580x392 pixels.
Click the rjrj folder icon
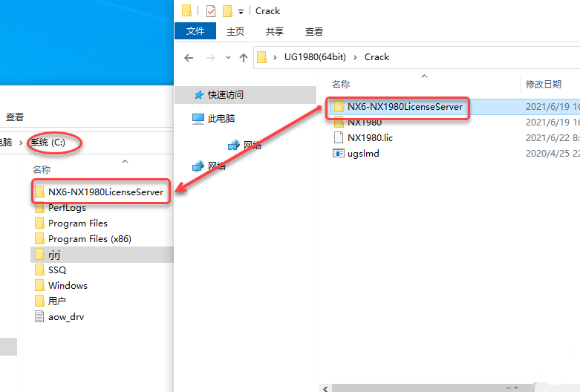39,255
